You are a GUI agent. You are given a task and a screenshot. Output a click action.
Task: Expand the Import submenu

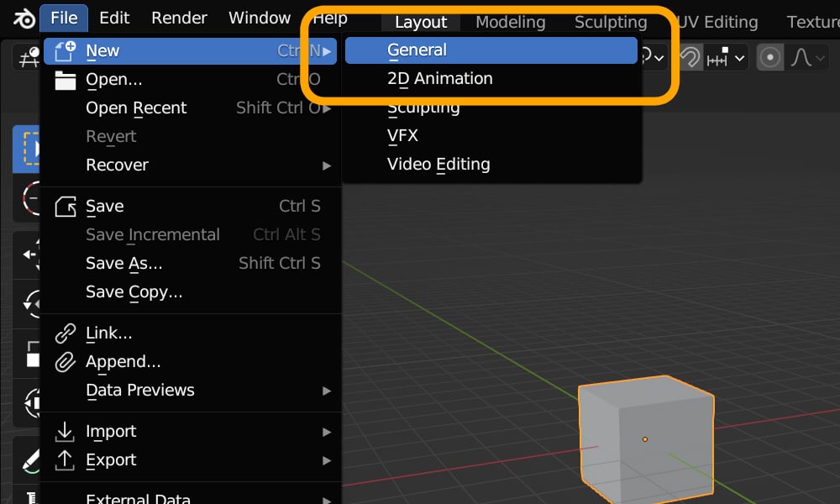coord(190,431)
